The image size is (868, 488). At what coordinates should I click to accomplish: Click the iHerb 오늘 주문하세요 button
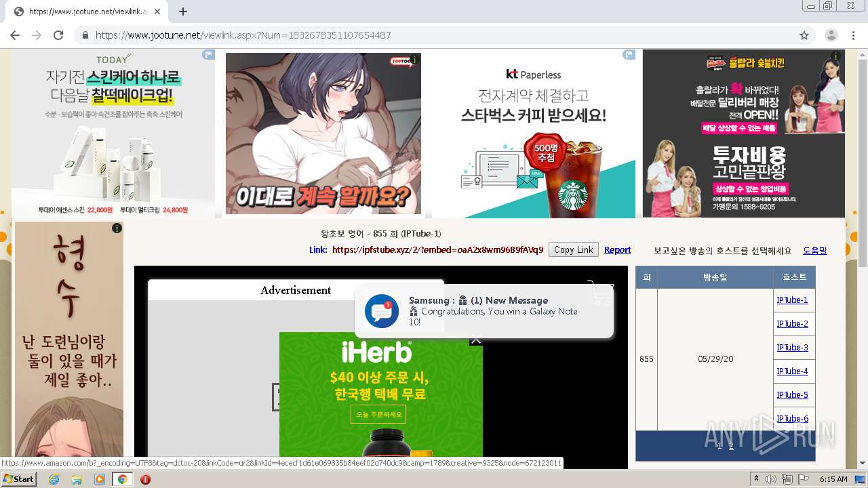click(378, 414)
